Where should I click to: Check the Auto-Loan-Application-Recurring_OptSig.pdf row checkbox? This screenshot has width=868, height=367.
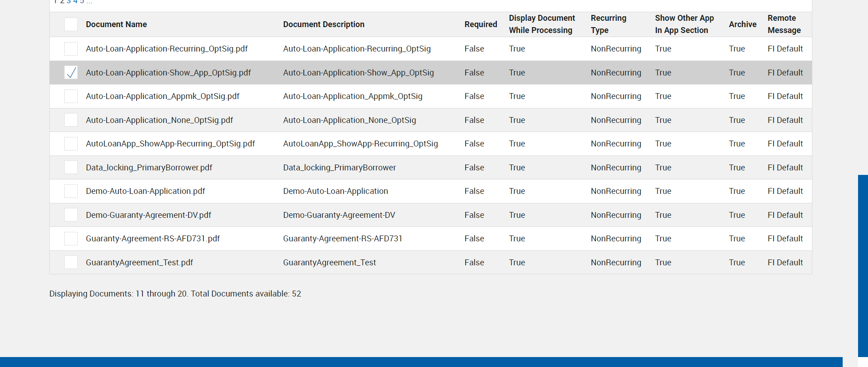[71, 49]
